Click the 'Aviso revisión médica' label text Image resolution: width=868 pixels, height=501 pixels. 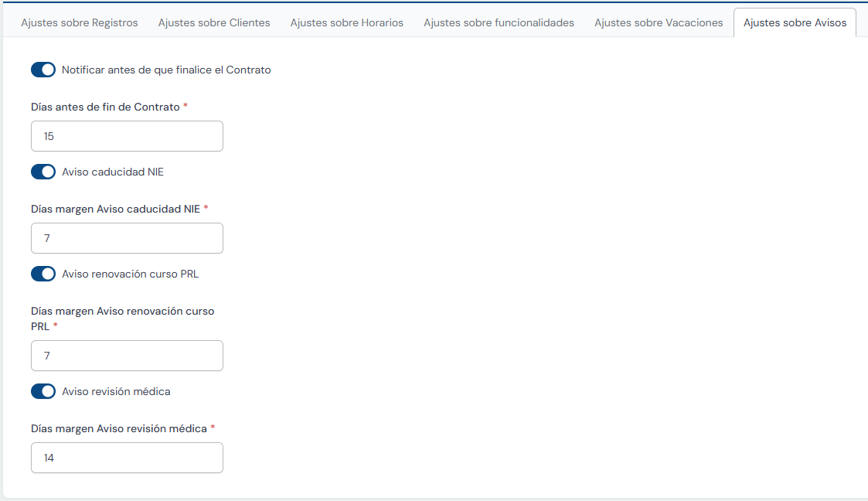pos(116,391)
